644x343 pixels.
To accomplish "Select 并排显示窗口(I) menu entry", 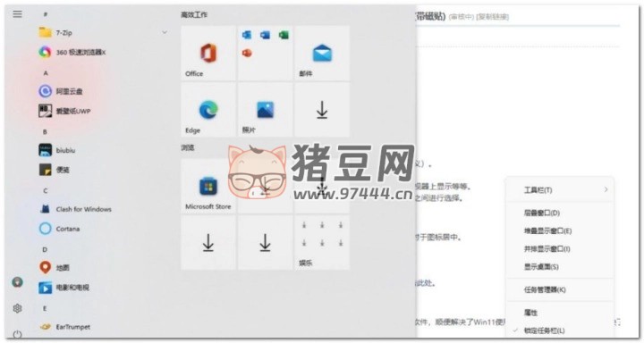I will (x=559, y=248).
